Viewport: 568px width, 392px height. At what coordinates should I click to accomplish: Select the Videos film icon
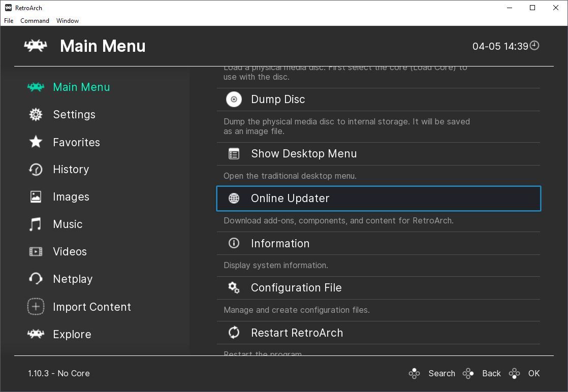pyautogui.click(x=36, y=252)
